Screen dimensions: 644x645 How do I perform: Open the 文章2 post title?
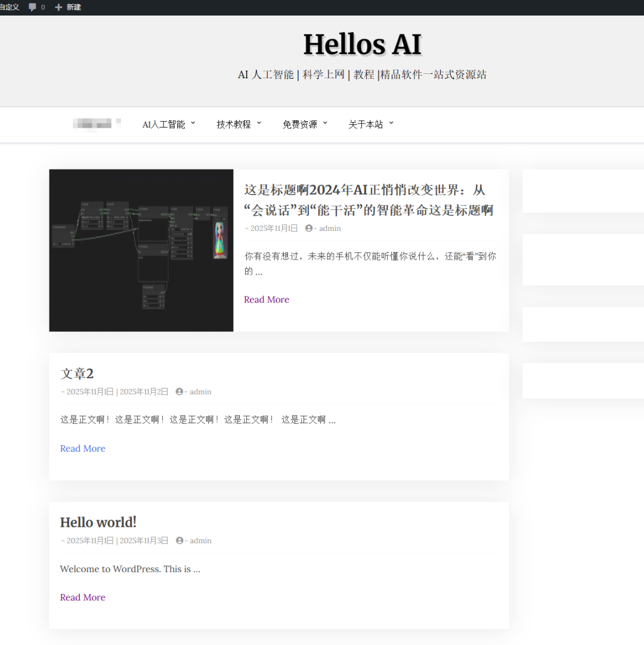[x=77, y=374]
